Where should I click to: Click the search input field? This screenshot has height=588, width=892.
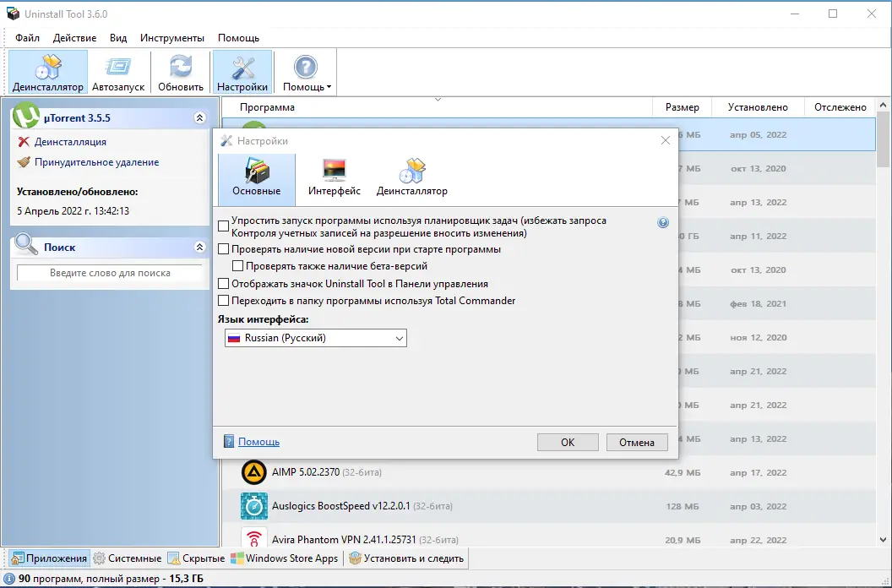(x=110, y=273)
